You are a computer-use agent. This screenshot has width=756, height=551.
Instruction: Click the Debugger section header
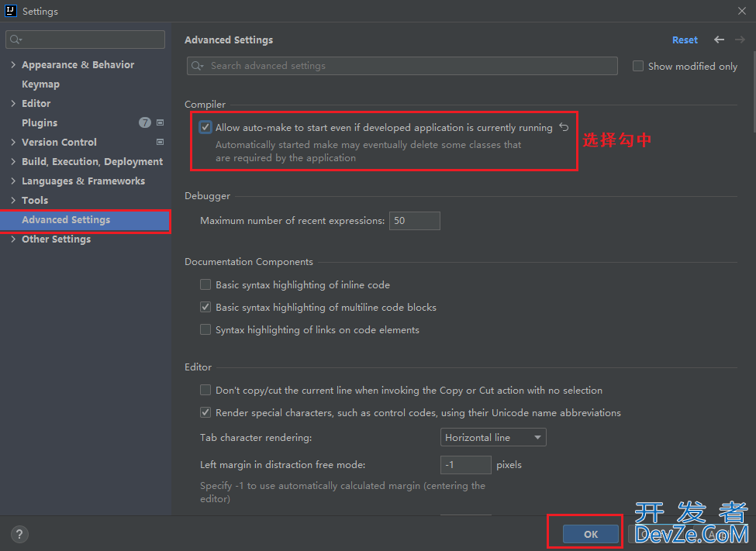(x=207, y=196)
